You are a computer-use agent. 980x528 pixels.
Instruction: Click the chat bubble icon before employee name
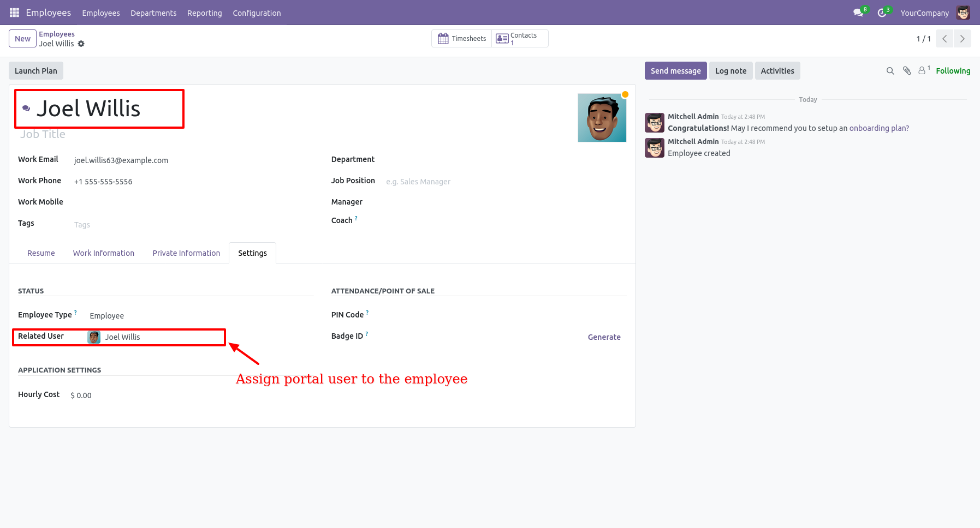(x=26, y=109)
